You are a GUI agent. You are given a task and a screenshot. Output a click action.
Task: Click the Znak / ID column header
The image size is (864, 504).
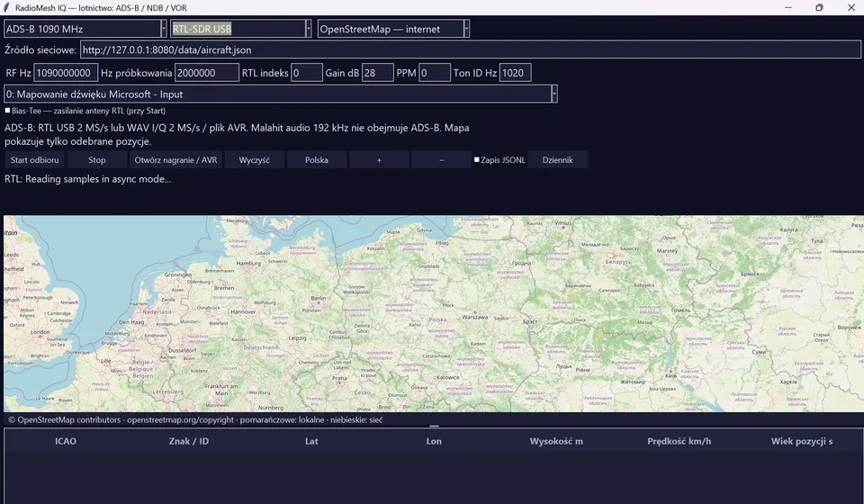(x=188, y=441)
